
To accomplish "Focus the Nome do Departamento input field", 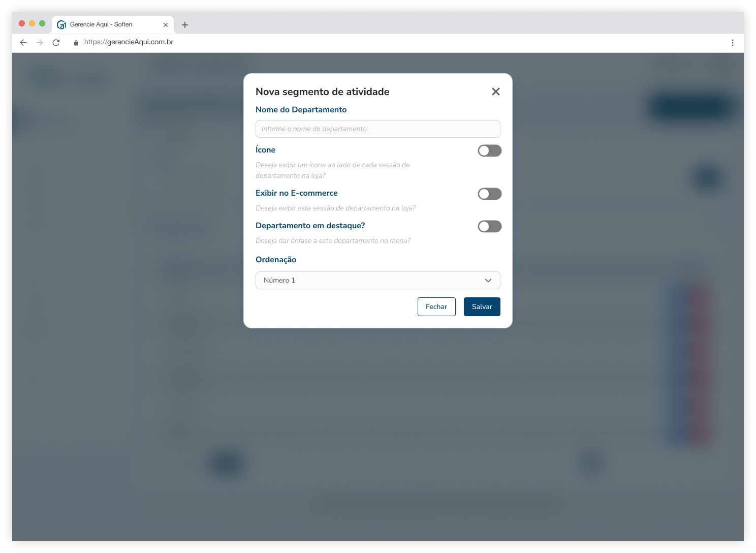I will pos(378,129).
